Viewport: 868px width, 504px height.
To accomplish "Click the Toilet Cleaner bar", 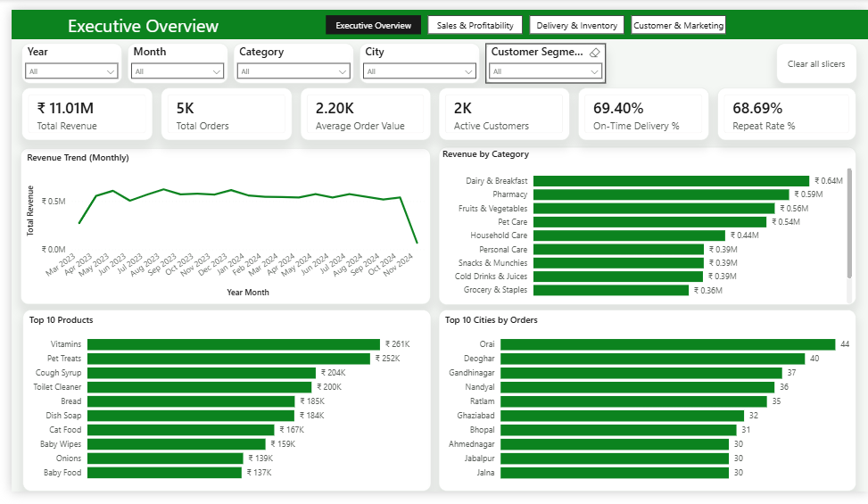I will pos(199,387).
